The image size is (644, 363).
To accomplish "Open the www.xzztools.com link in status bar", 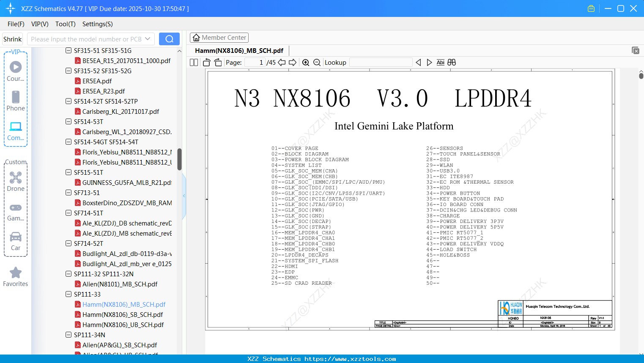I will 350,359.
